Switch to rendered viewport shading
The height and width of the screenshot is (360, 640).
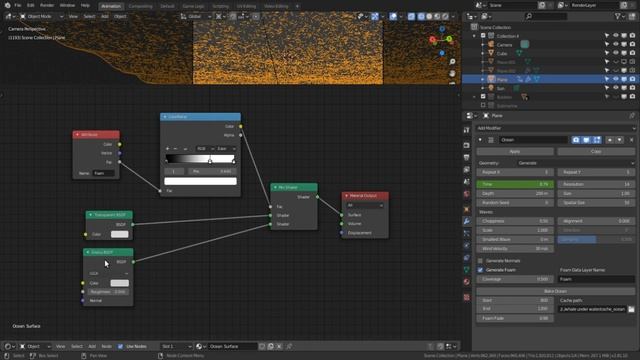click(445, 16)
